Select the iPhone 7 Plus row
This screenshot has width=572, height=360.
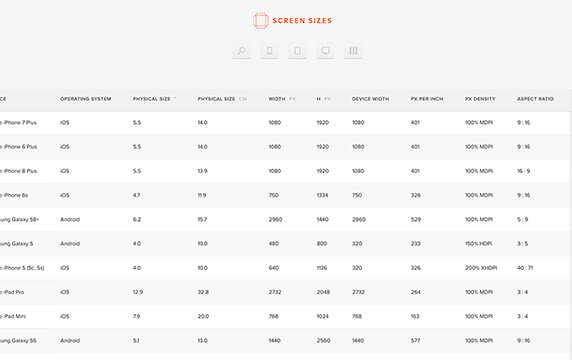pyautogui.click(x=285, y=123)
